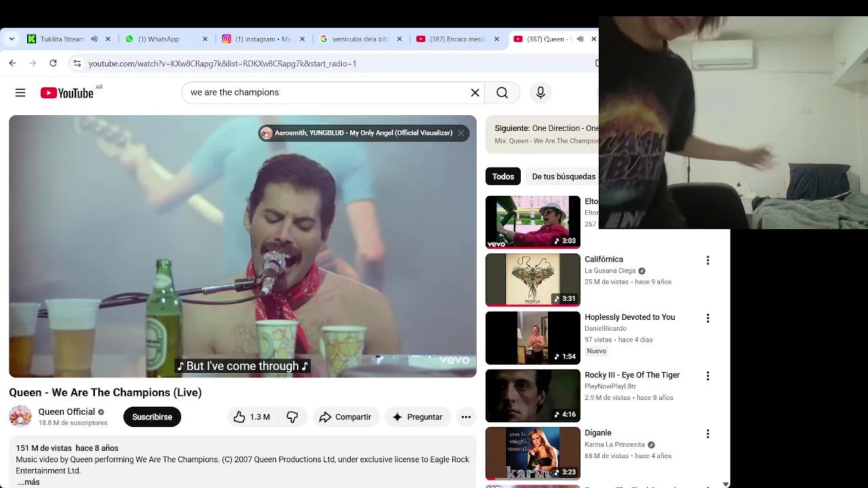
Task: Open the DanielRicardo channel name
Action: tap(606, 329)
